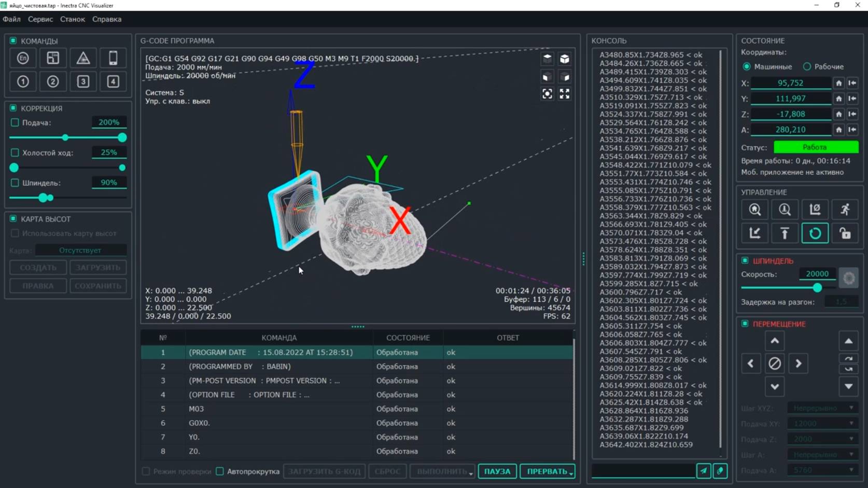Viewport: 868px width, 488px height.
Task: Toggle the Автопрокрутка checkbox
Action: pos(220,471)
